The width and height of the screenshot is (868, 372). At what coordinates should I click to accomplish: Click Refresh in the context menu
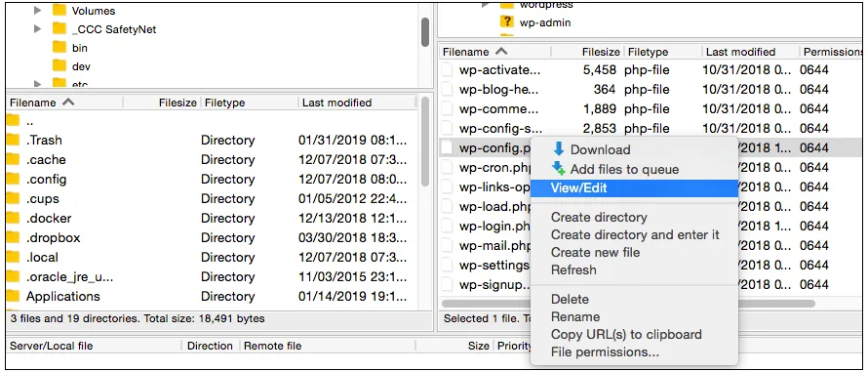[573, 270]
